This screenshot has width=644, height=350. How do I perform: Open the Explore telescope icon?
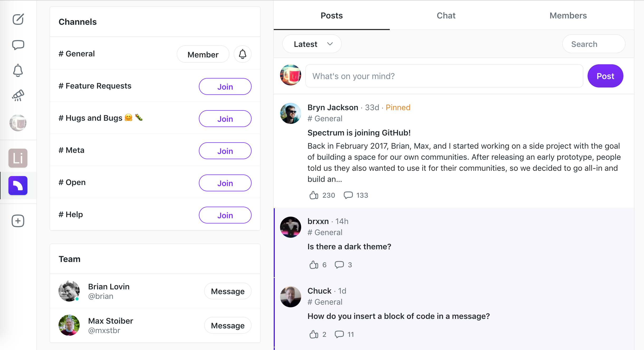pyautogui.click(x=18, y=96)
